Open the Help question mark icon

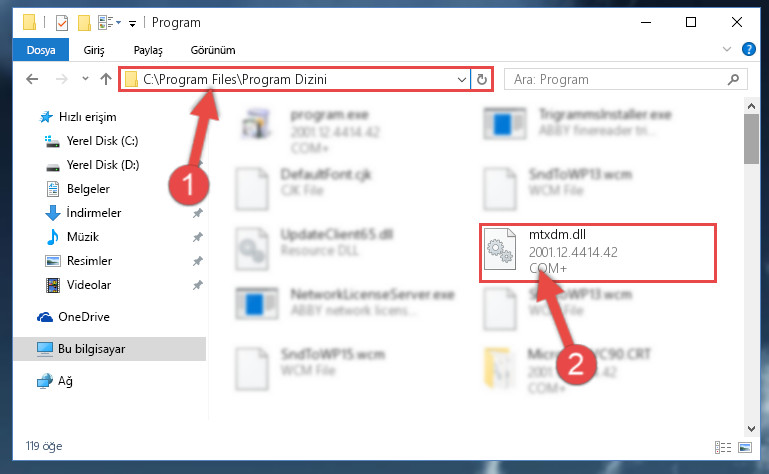[748, 49]
